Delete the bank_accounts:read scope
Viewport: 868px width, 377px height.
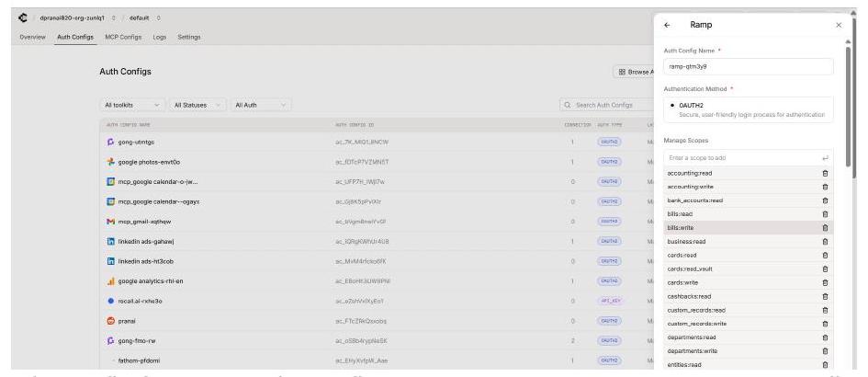coord(825,200)
